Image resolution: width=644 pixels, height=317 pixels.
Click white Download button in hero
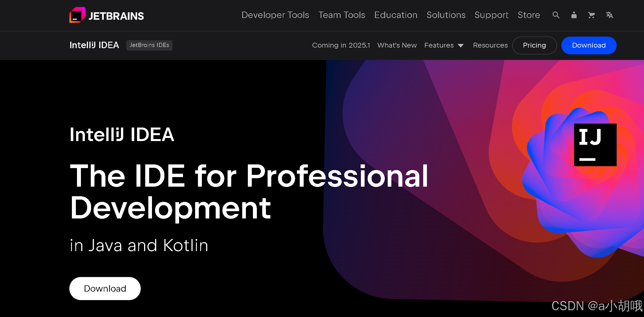pyautogui.click(x=105, y=289)
